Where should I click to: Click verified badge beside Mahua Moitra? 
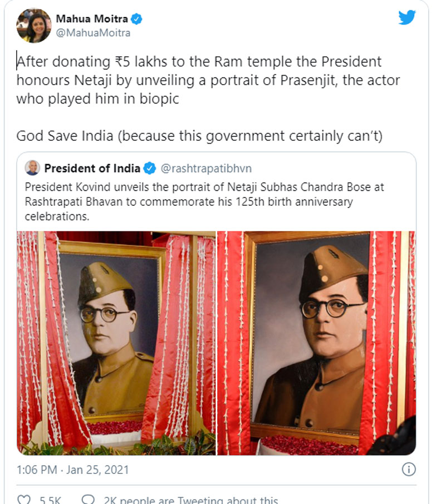(136, 19)
